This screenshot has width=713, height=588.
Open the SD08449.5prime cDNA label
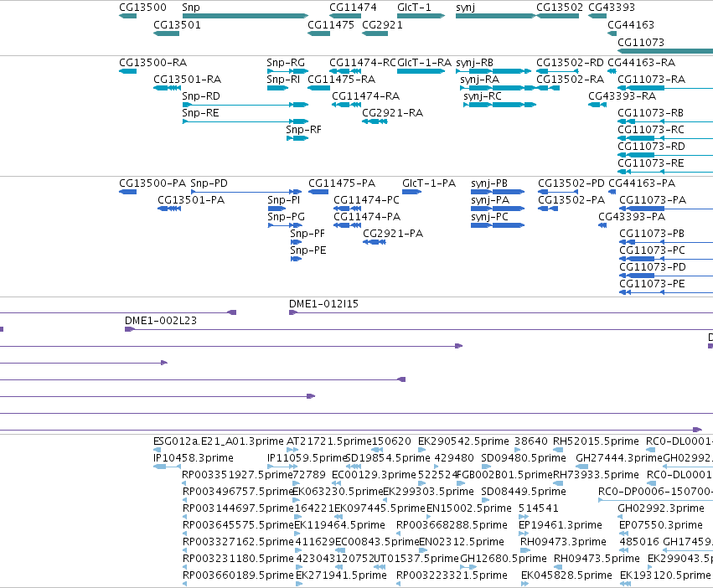524,492
